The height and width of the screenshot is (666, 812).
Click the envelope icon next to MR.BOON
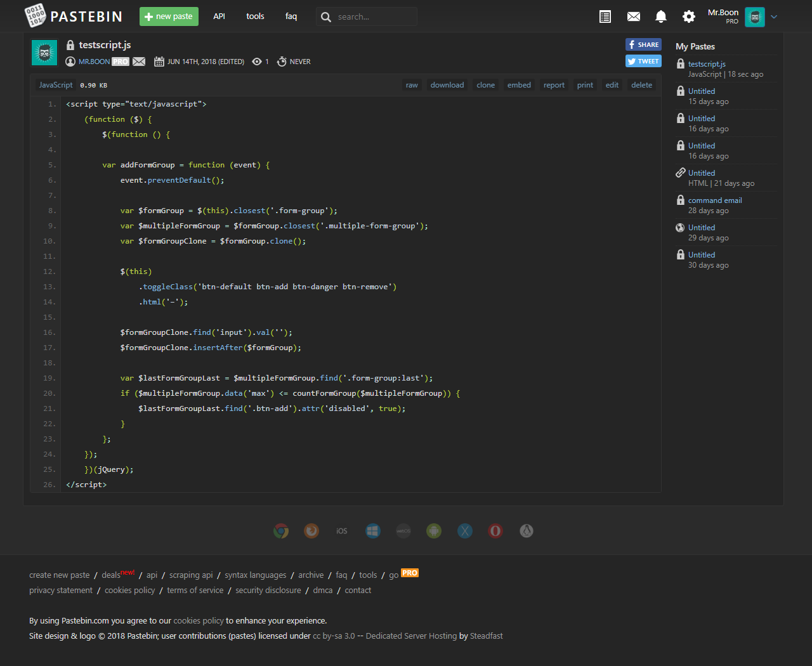point(139,62)
